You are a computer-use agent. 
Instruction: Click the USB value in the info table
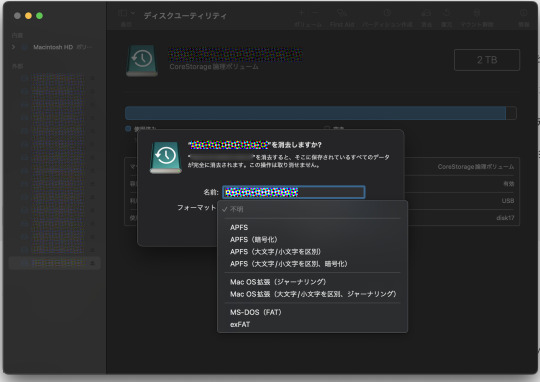point(508,200)
